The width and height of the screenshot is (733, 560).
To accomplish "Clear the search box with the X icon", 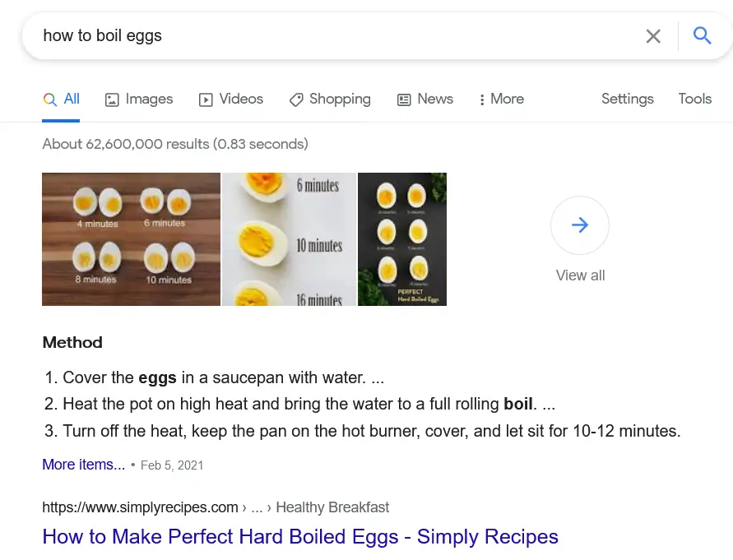I will pos(653,36).
